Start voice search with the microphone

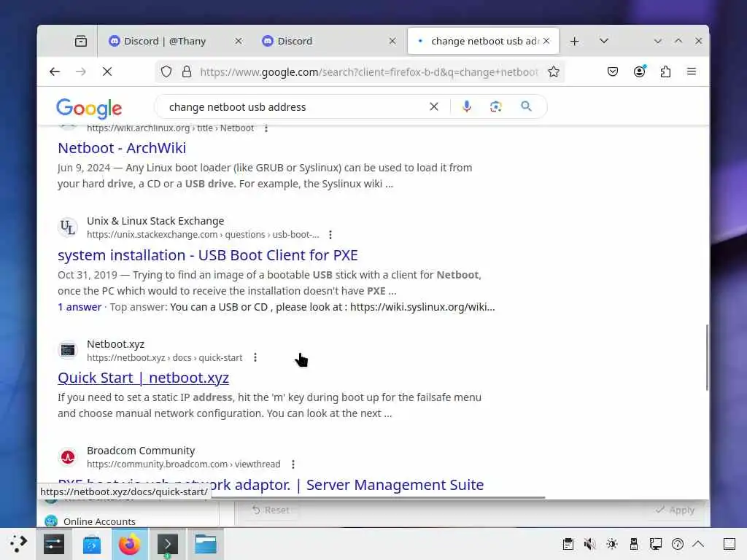tap(467, 106)
